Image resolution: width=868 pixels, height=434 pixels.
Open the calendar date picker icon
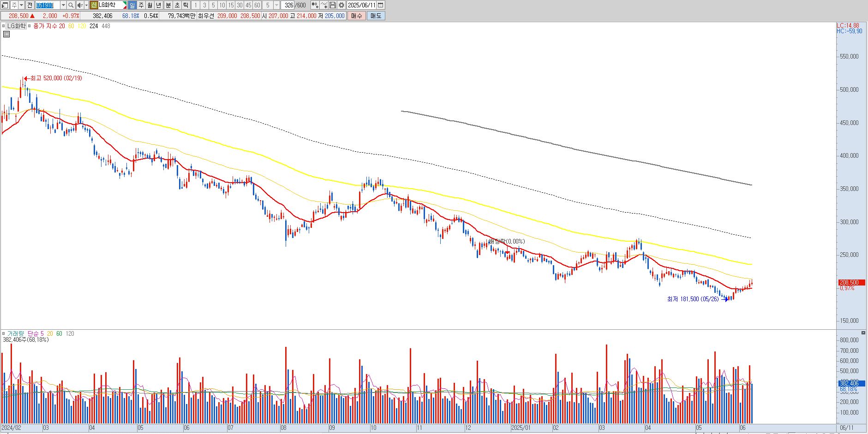[380, 5]
